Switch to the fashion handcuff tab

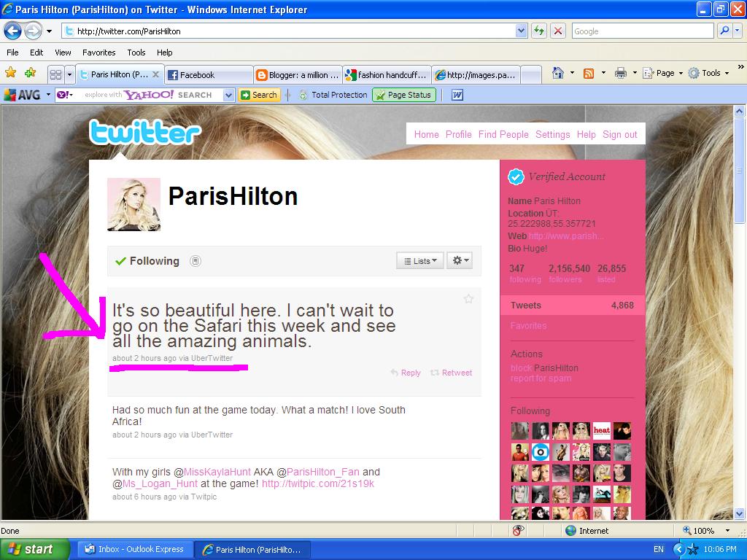tap(387, 75)
